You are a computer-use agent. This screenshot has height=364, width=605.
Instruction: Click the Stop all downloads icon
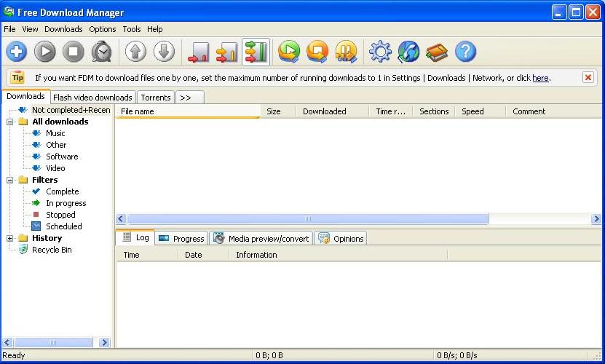click(317, 52)
